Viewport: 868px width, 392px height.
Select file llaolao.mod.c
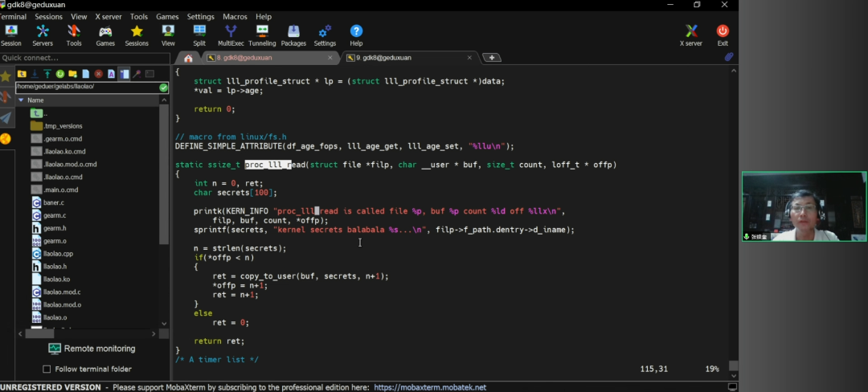pos(56,292)
